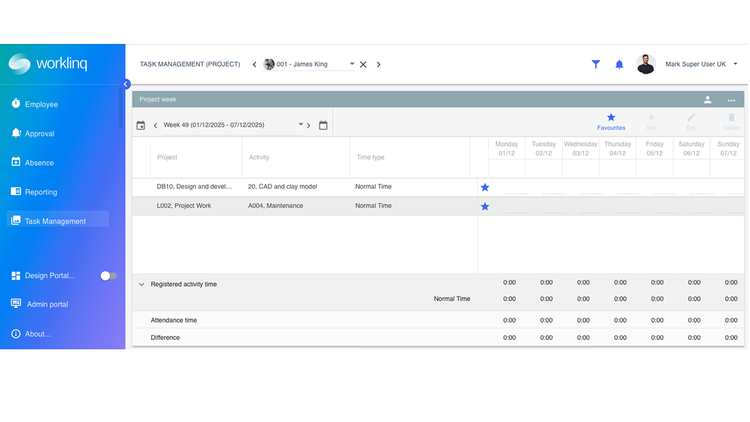The width and height of the screenshot is (750, 422).
Task: Collapse the sidebar with the round arrow button
Action: (126, 84)
